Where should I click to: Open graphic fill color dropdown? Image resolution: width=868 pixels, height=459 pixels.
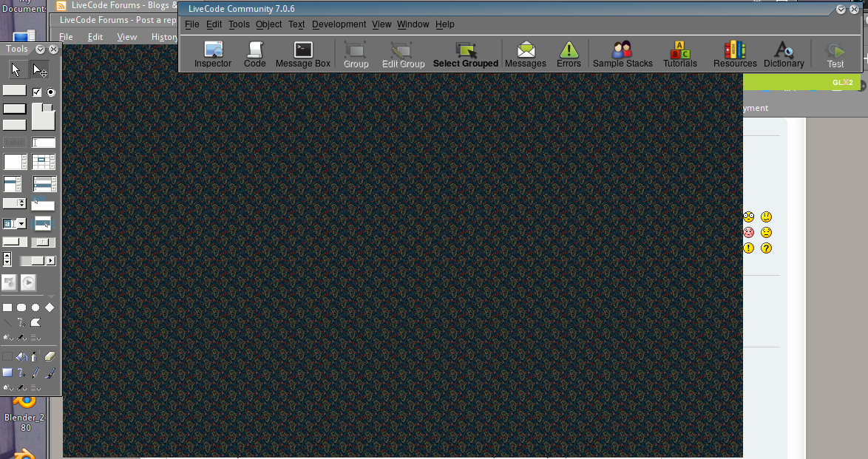pos(7,337)
